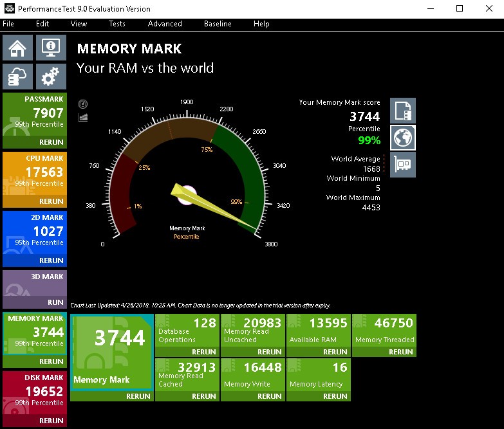
Task: Switch chart to gauge view icon
Action: [x=83, y=104]
